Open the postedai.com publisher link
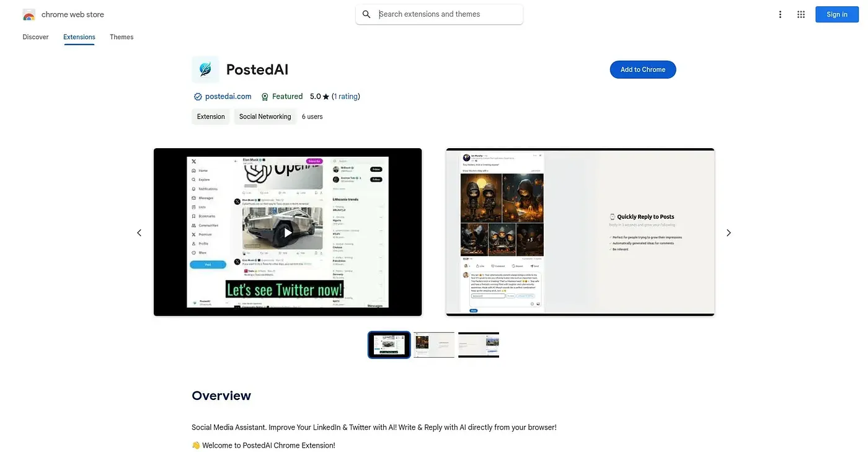This screenshot has width=868, height=452. tap(228, 97)
